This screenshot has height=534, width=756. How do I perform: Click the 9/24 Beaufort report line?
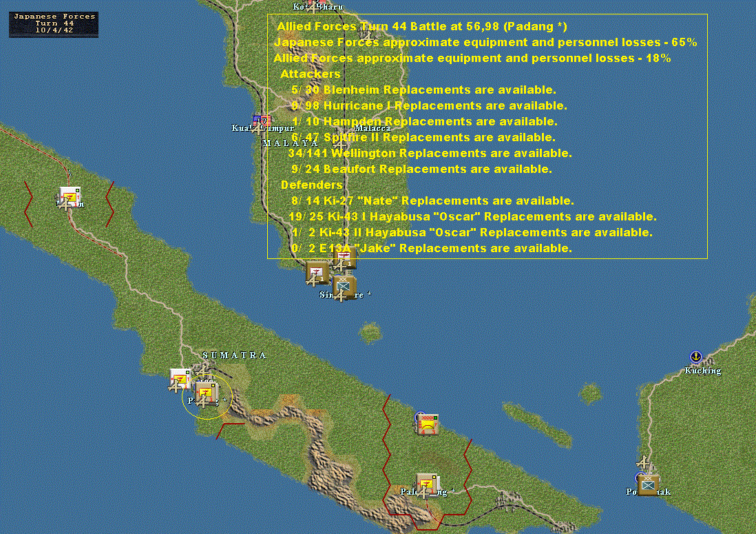click(422, 170)
